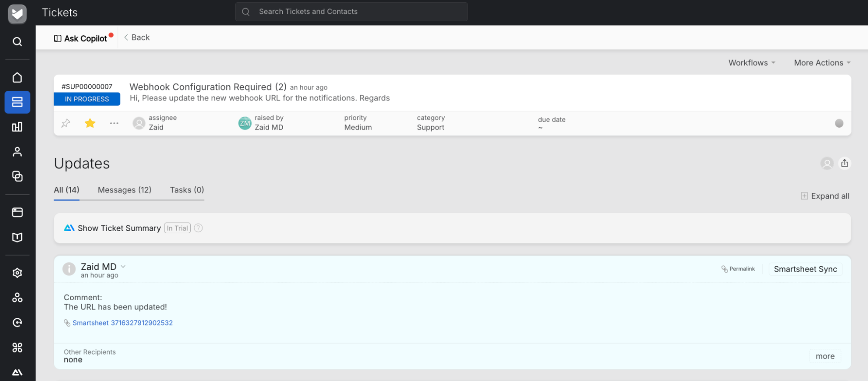Open the three-dots ticket options menu

click(114, 123)
